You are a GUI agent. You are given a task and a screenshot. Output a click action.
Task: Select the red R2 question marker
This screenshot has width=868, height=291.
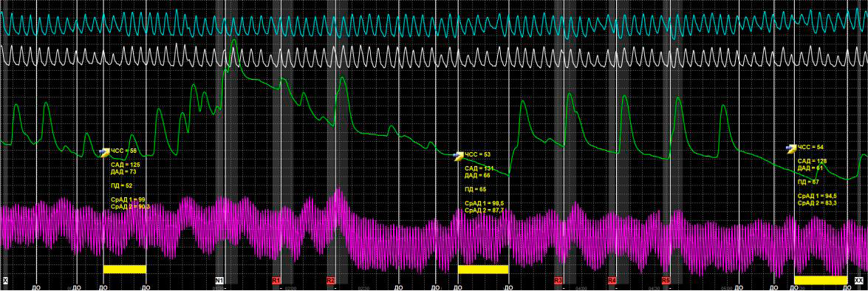point(331,281)
